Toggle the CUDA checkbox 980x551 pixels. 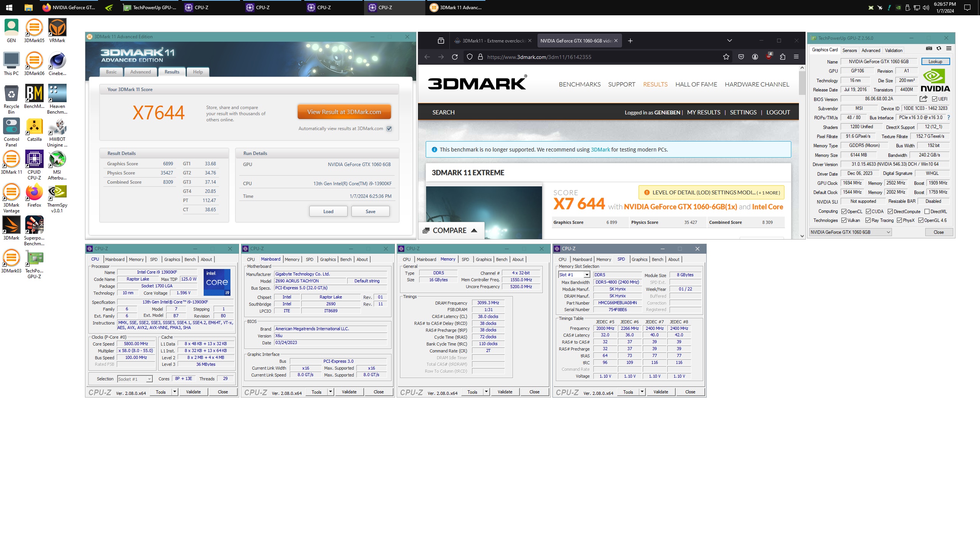[868, 211]
